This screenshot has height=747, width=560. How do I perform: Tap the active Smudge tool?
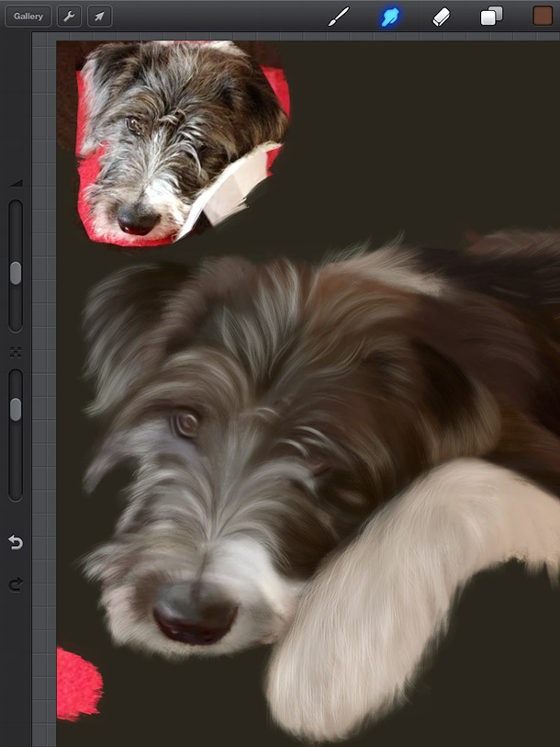[x=389, y=17]
